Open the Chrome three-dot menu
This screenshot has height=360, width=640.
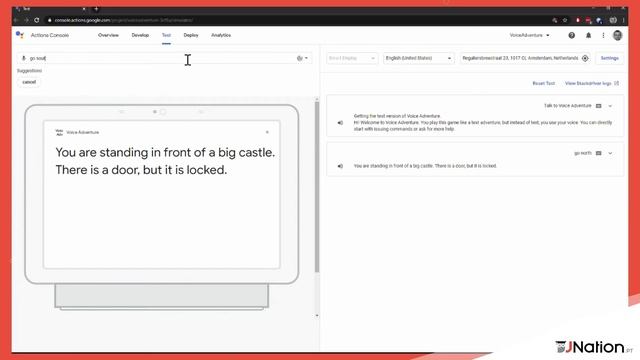tap(624, 20)
